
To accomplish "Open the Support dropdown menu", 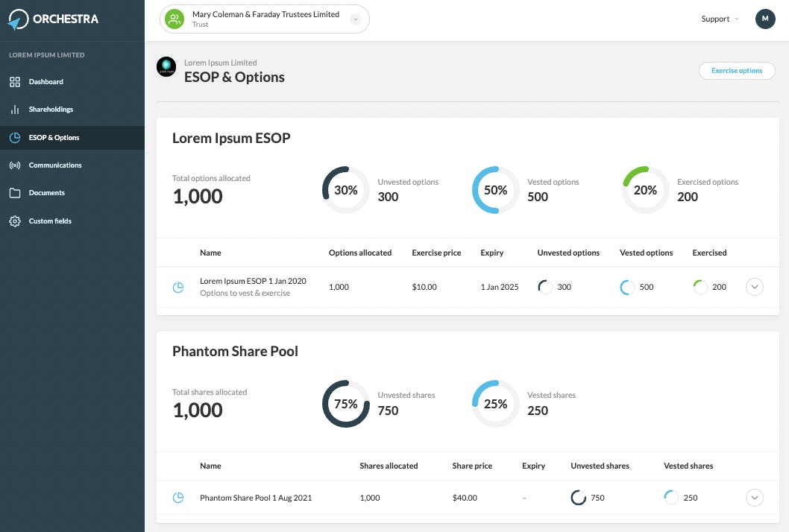I will click(x=720, y=19).
